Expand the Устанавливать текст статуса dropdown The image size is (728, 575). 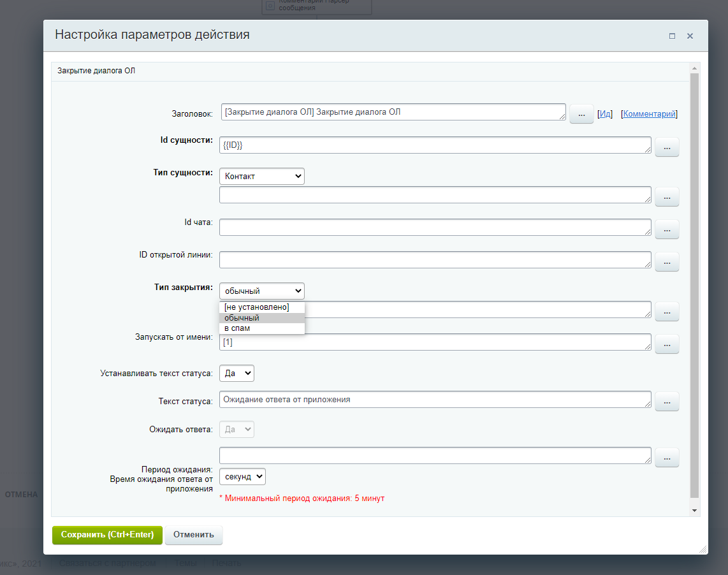click(237, 374)
